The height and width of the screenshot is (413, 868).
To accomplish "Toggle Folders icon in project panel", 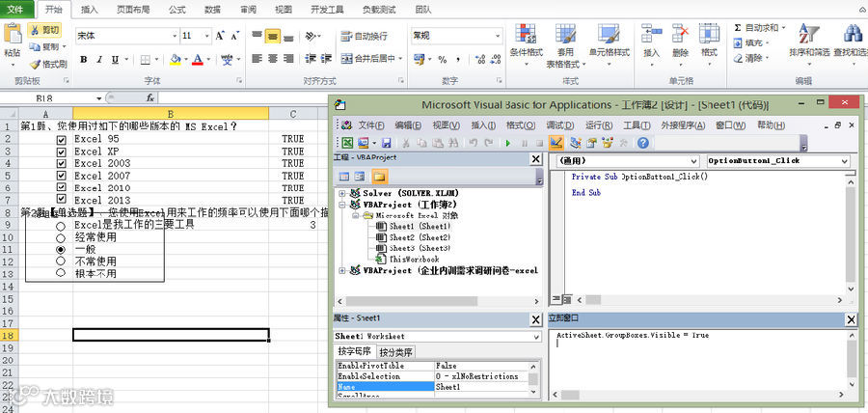I will point(380,177).
